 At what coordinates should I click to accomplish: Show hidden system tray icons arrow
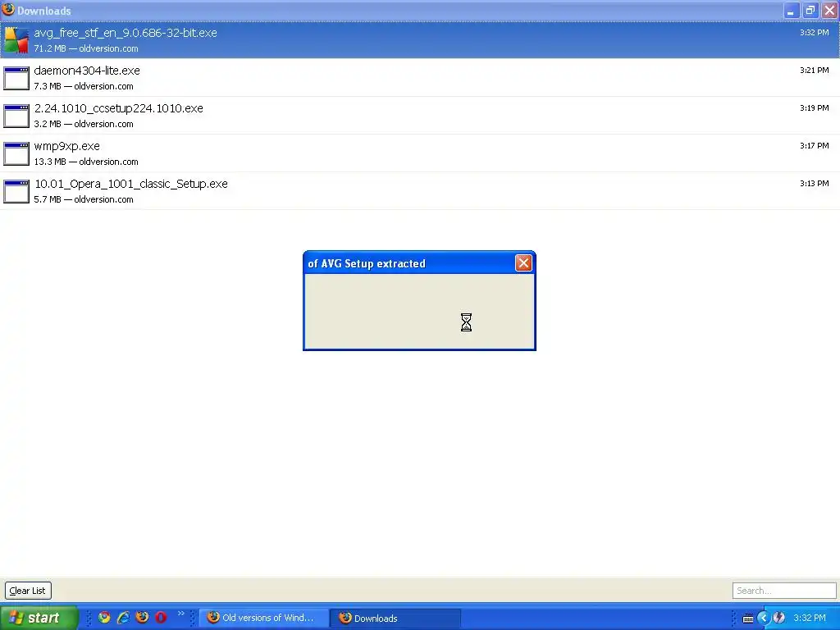[764, 618]
